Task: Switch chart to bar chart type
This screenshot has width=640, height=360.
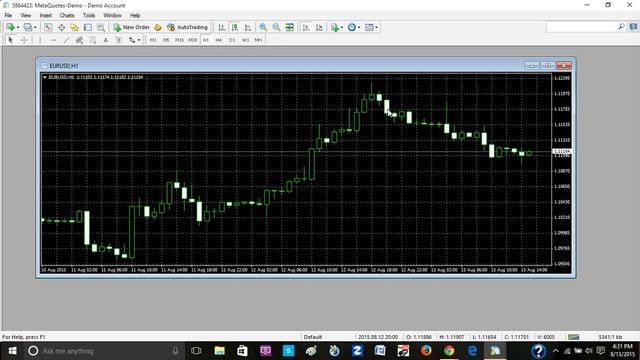Action: (x=221, y=27)
